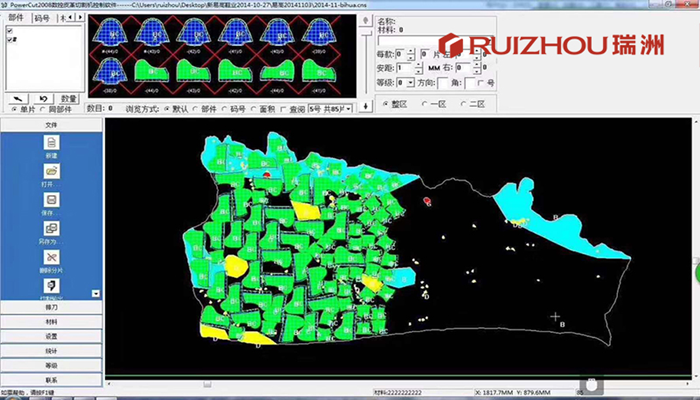Viewport: 700px width, 400px height.
Task: Open the 排刀 sidebar section
Action: 51,307
